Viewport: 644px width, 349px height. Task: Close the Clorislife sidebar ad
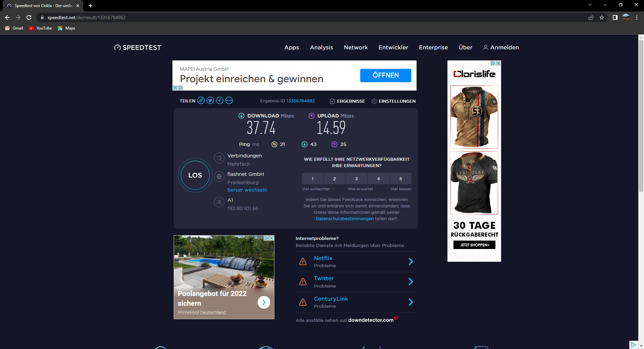(498, 63)
